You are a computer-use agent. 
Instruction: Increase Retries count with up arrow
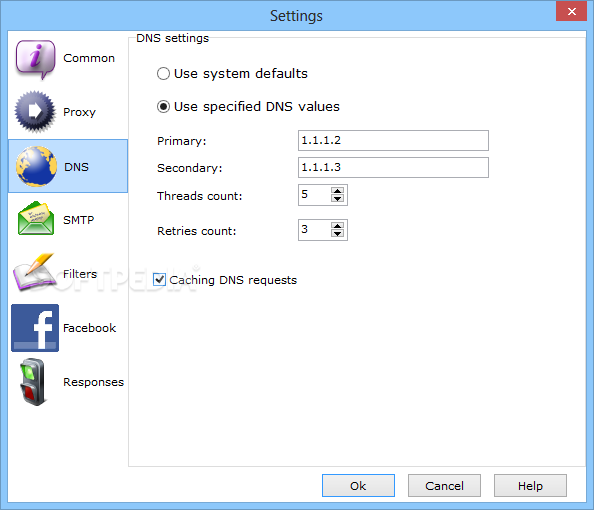pos(337,225)
